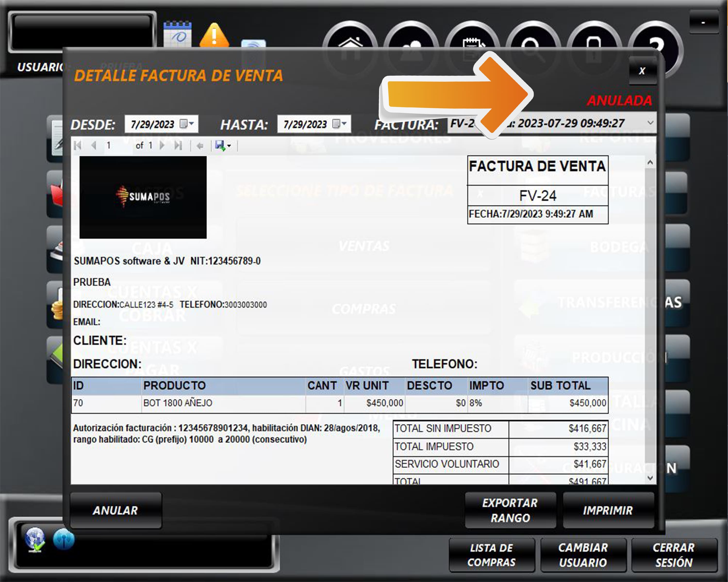The height and width of the screenshot is (582, 728).
Task: Click the EXPORTAR RANGO button
Action: [510, 510]
